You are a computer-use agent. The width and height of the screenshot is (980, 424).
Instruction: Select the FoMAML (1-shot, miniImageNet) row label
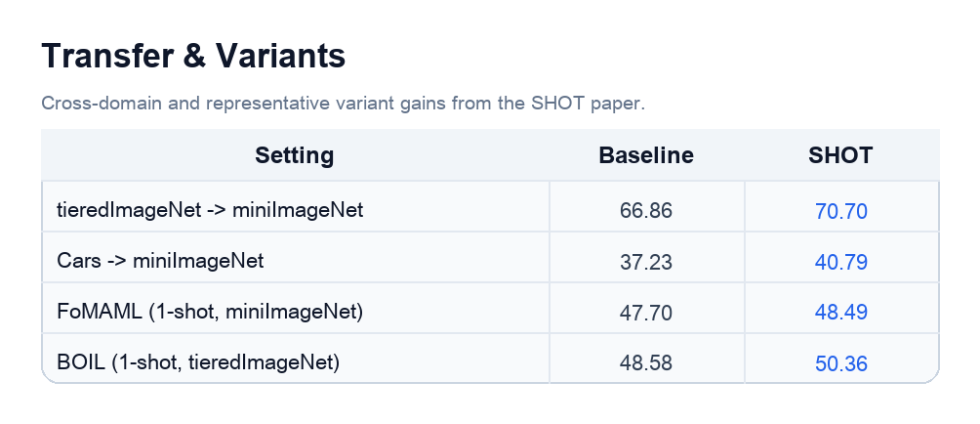[210, 312]
